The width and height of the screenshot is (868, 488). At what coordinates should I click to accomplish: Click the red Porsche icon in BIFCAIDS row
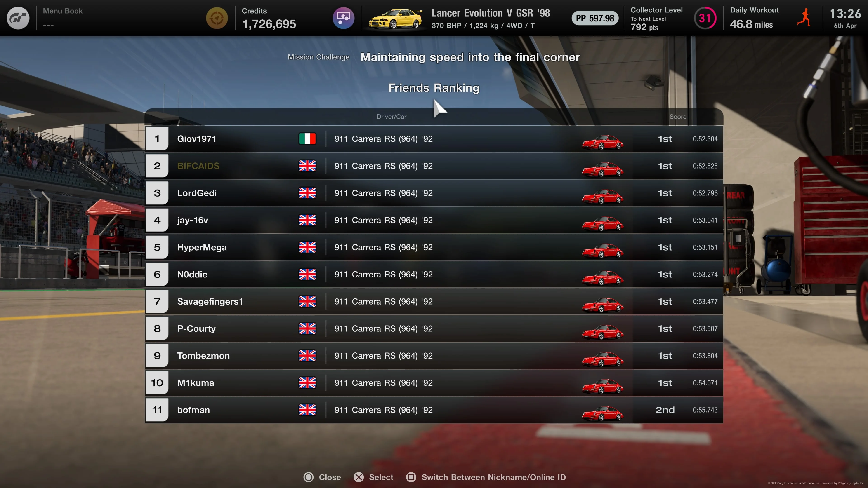[602, 169]
